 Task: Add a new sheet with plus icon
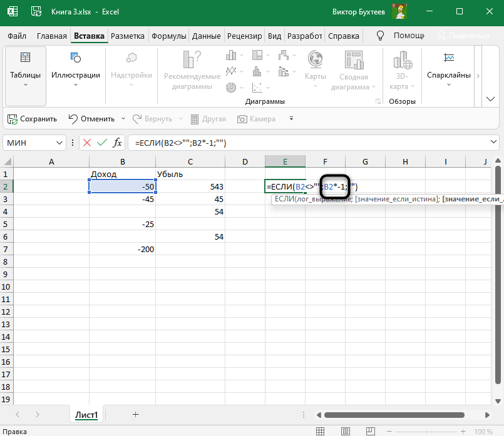coord(136,414)
